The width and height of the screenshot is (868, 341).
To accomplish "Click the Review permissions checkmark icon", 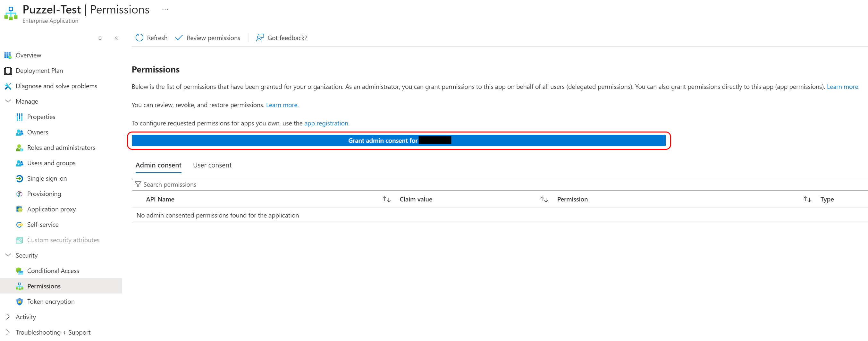I will point(179,38).
